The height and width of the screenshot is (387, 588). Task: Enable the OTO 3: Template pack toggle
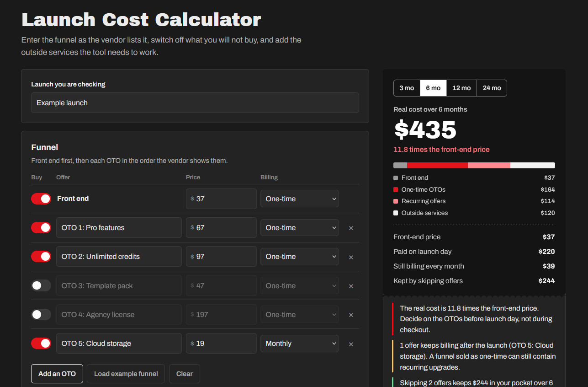click(41, 285)
